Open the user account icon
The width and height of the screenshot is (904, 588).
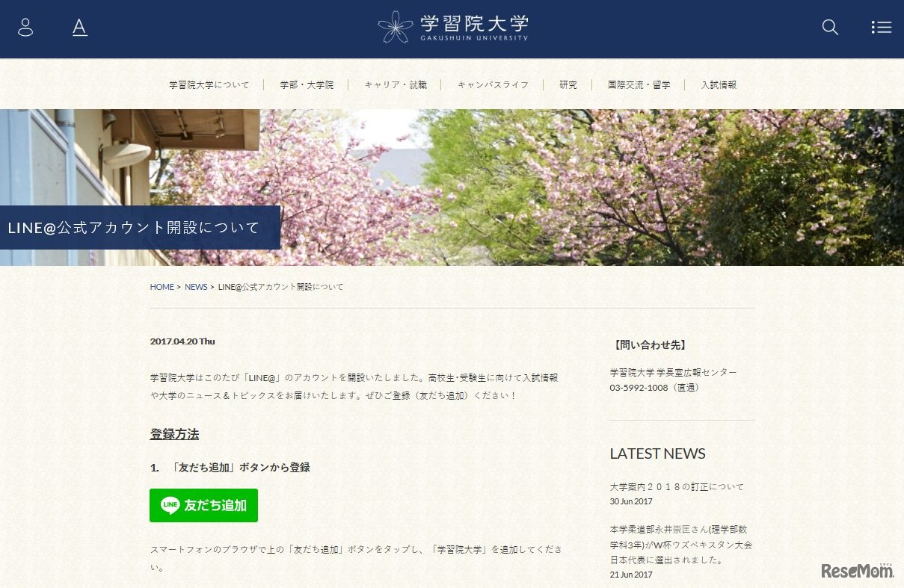(x=25, y=28)
